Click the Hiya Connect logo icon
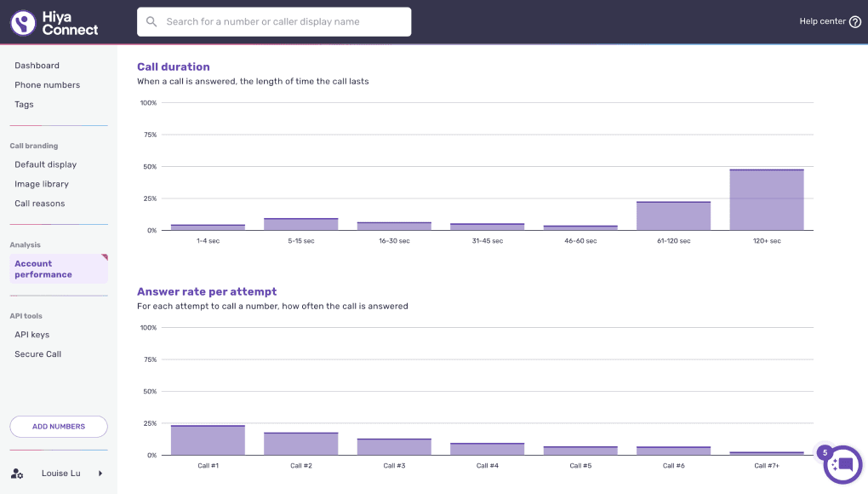Screen dimensions: 868x494 pyautogui.click(x=23, y=23)
